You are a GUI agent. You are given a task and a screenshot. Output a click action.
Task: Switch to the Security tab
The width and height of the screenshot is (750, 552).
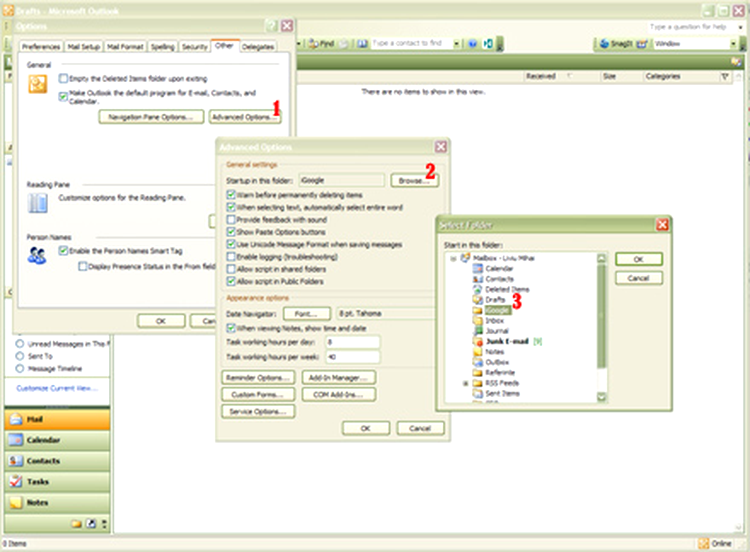[195, 46]
